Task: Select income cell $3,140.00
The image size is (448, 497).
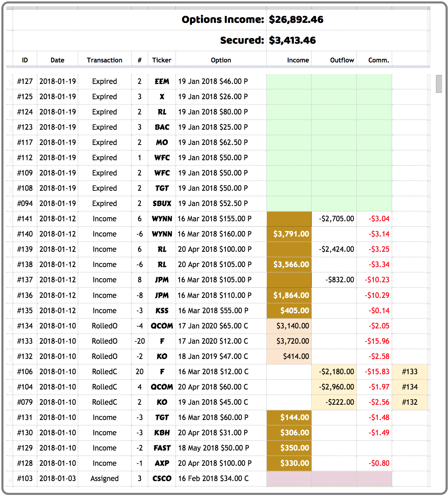Action: tap(289, 326)
